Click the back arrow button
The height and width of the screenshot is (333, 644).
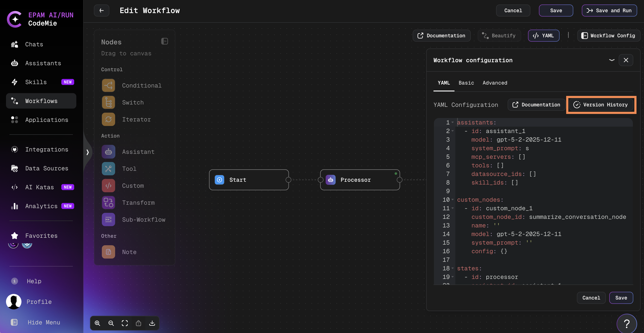101,11
